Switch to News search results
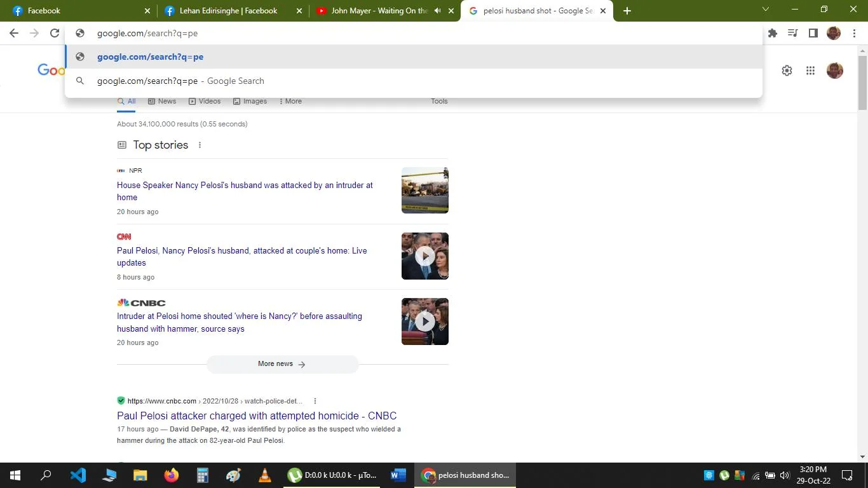The width and height of the screenshot is (868, 488). (x=162, y=101)
